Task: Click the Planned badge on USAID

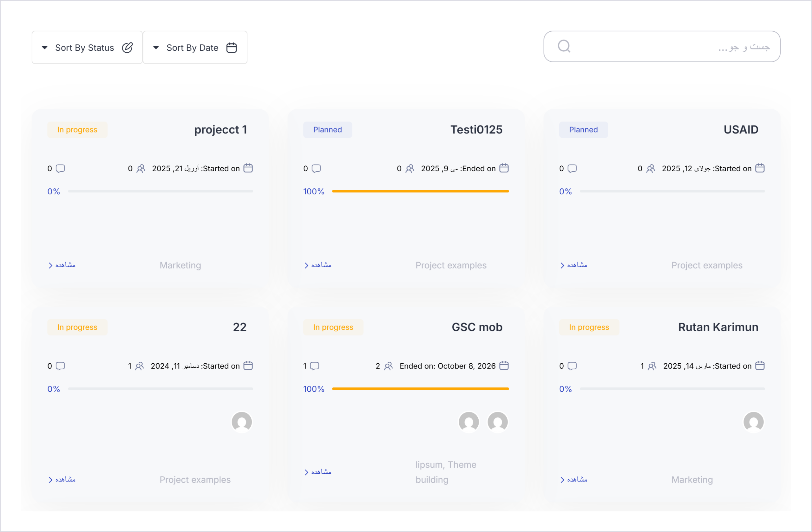Action: click(x=583, y=130)
